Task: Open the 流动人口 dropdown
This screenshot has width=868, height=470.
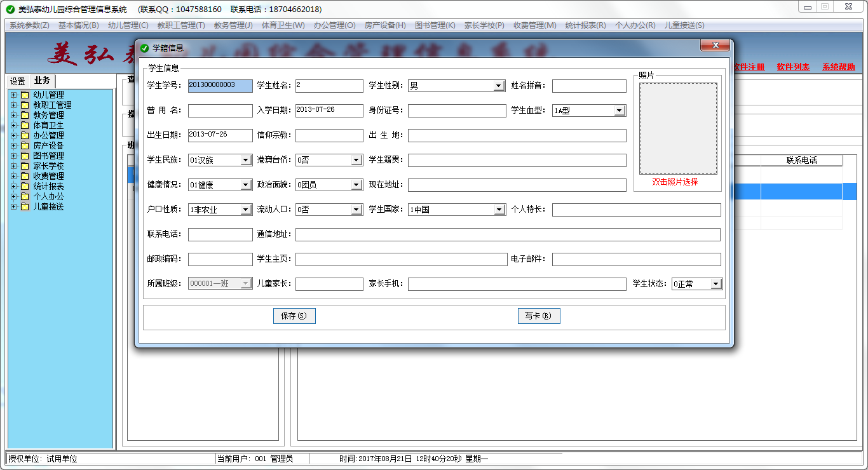Action: tap(356, 210)
